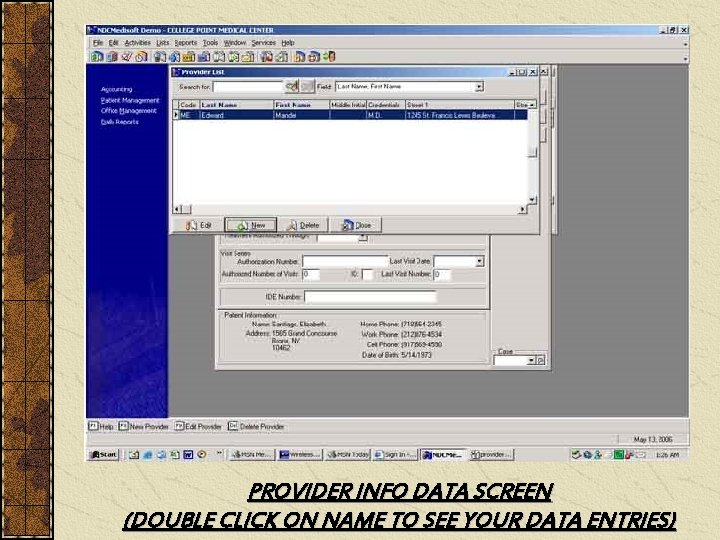The height and width of the screenshot is (540, 720).
Task: Open the Windows Start button
Action: coord(103,455)
